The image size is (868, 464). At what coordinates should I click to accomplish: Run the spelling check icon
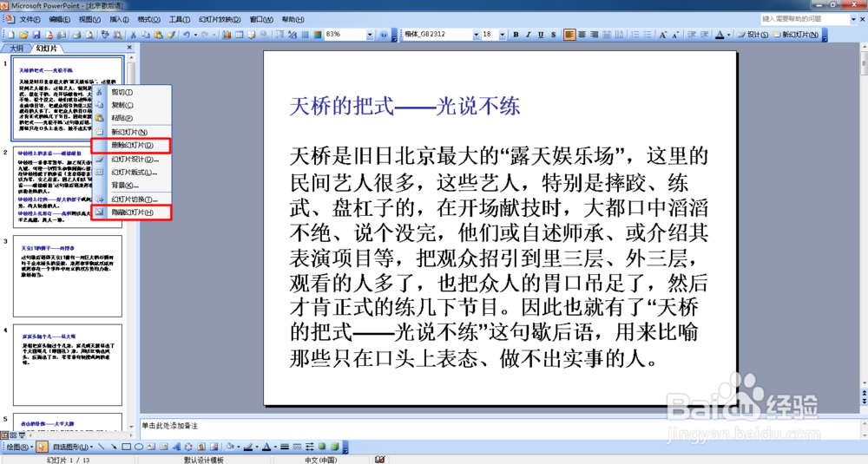click(x=105, y=35)
